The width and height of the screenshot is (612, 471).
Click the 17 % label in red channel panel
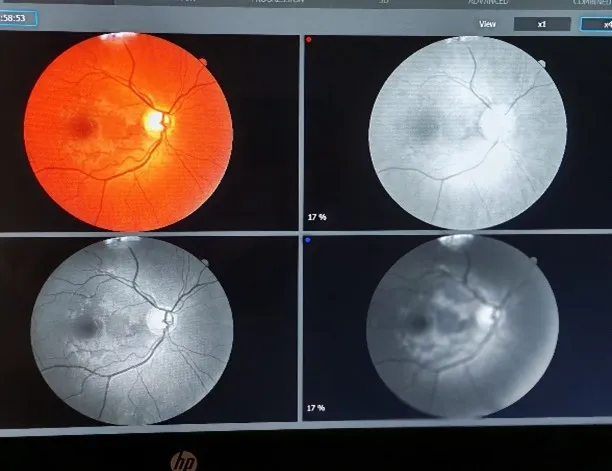click(316, 216)
